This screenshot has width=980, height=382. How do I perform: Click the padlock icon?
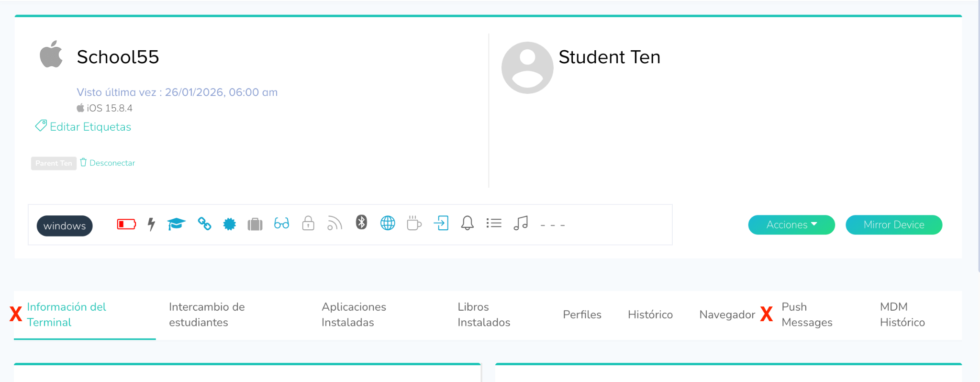coord(308,224)
